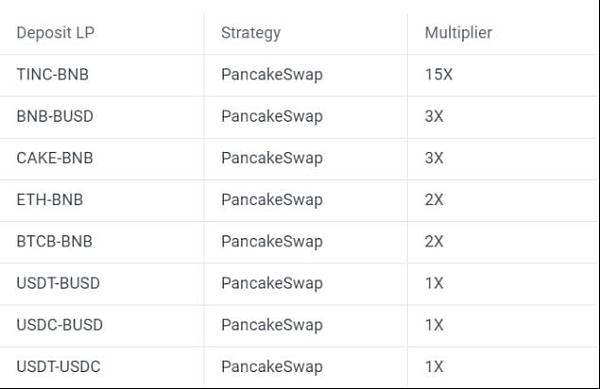Click the 3X multiplier for CAKE-BNB
600x389 pixels.
click(x=434, y=158)
